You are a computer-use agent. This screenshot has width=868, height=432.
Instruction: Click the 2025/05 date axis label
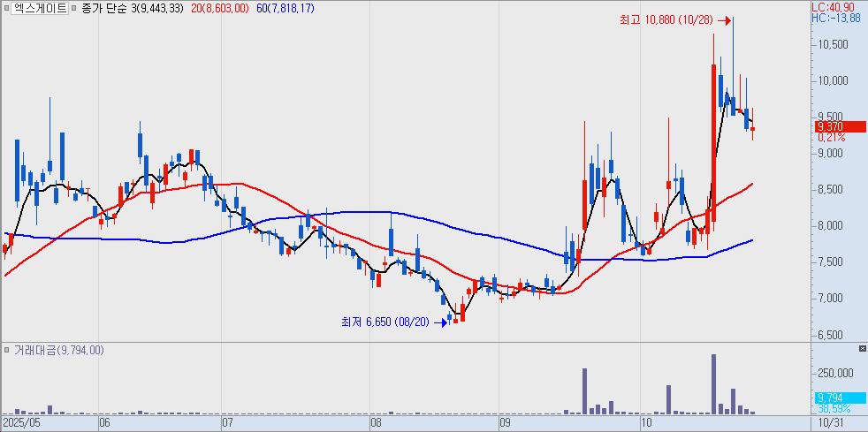pyautogui.click(x=21, y=424)
